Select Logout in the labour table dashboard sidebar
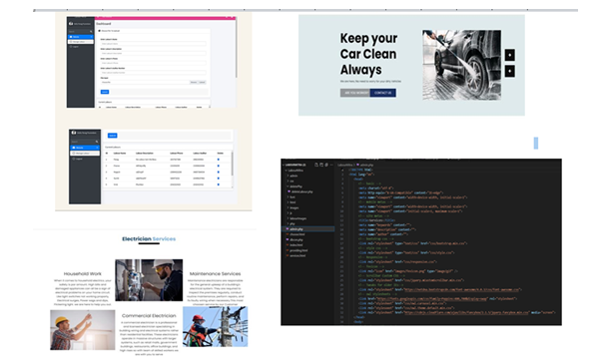This screenshot has width=614, height=364. (x=79, y=159)
